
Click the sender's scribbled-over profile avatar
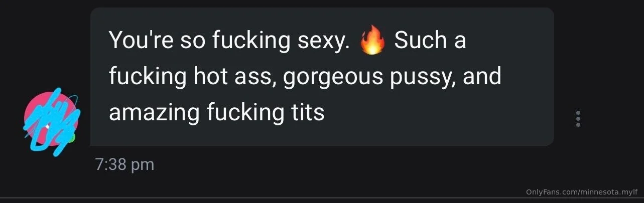coord(52,121)
